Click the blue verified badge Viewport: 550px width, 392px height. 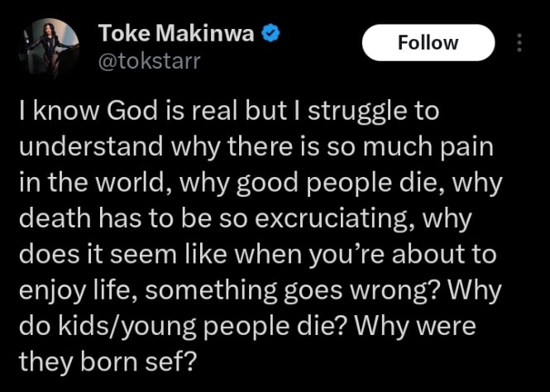point(269,34)
